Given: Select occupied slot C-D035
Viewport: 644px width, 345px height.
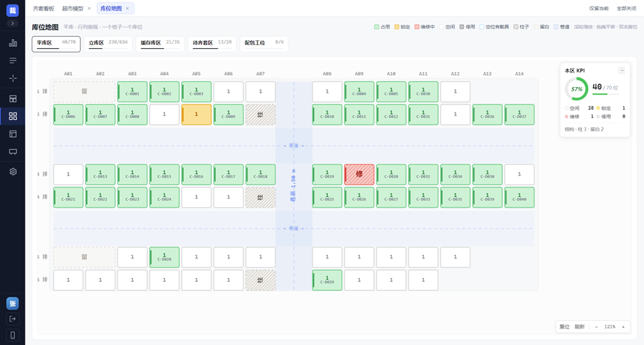Looking at the screenshot, I should 455,198.
